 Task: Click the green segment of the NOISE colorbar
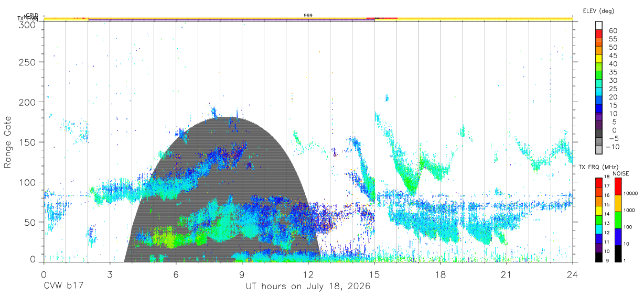pyautogui.click(x=617, y=220)
